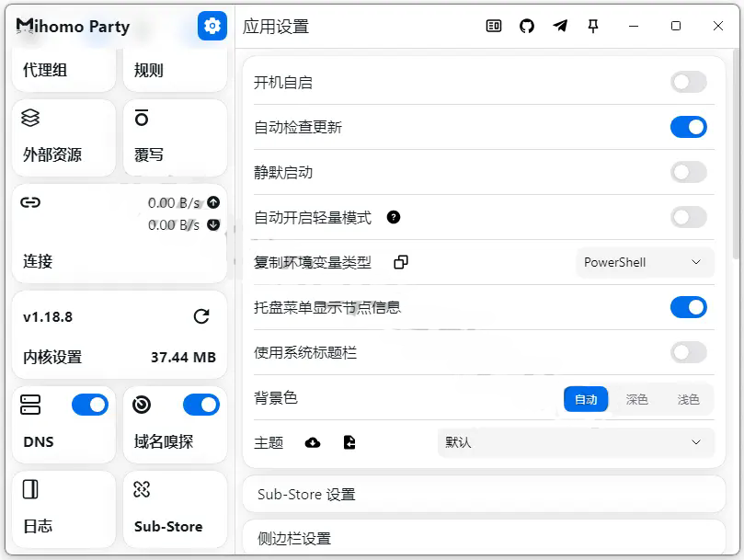Screen dimensions: 744x560
Task: Click the 应用设置 page title
Action: coord(276,26)
